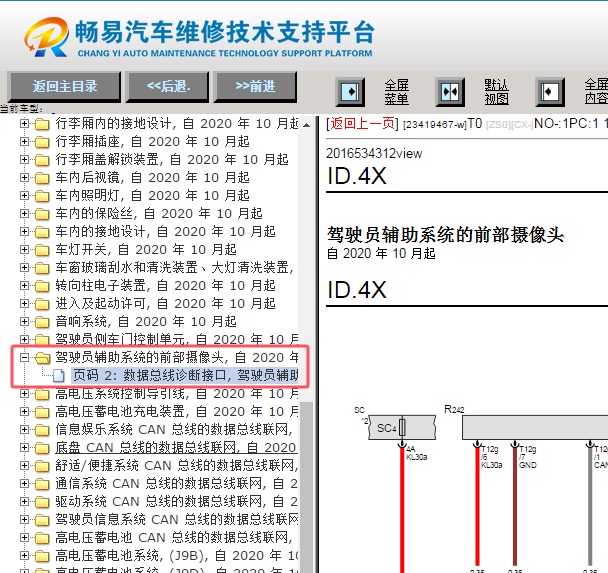Click folder icon of 行李厢插座
Screen dimensions: 608x573
pyautogui.click(x=42, y=142)
